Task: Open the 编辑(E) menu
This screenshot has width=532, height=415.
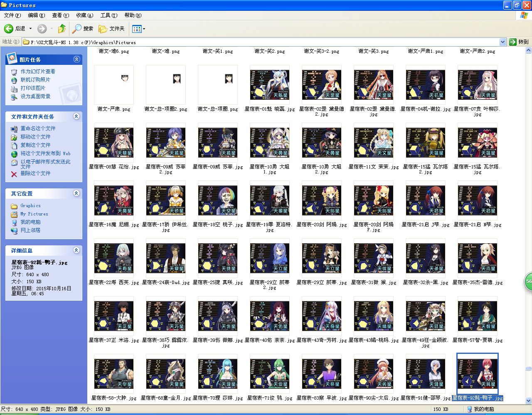Action: tap(37, 15)
